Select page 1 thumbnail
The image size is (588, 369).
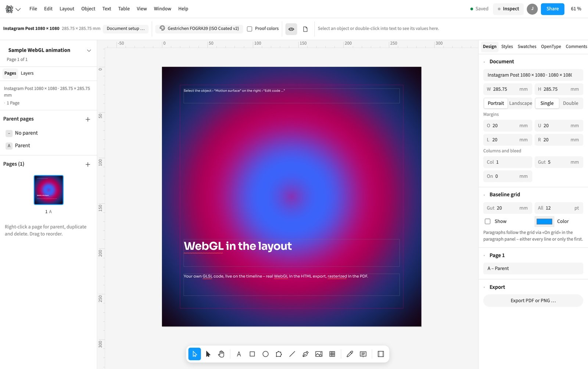pos(49,190)
